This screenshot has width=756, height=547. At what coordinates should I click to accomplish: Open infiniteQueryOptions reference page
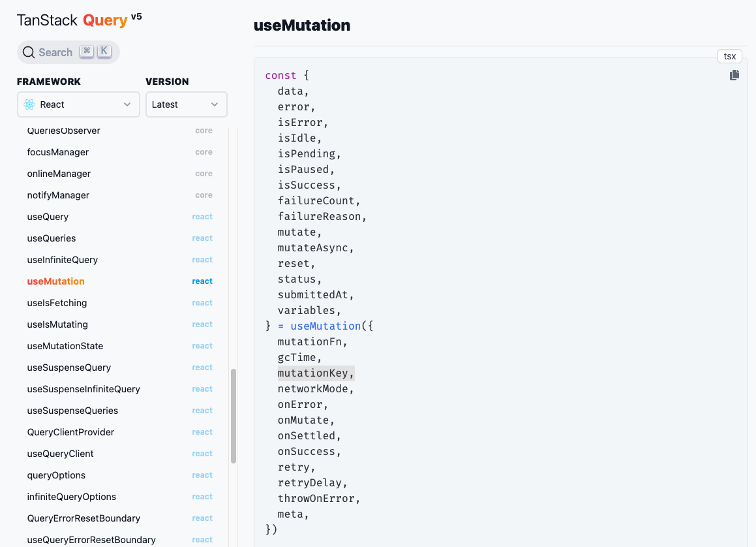click(71, 497)
